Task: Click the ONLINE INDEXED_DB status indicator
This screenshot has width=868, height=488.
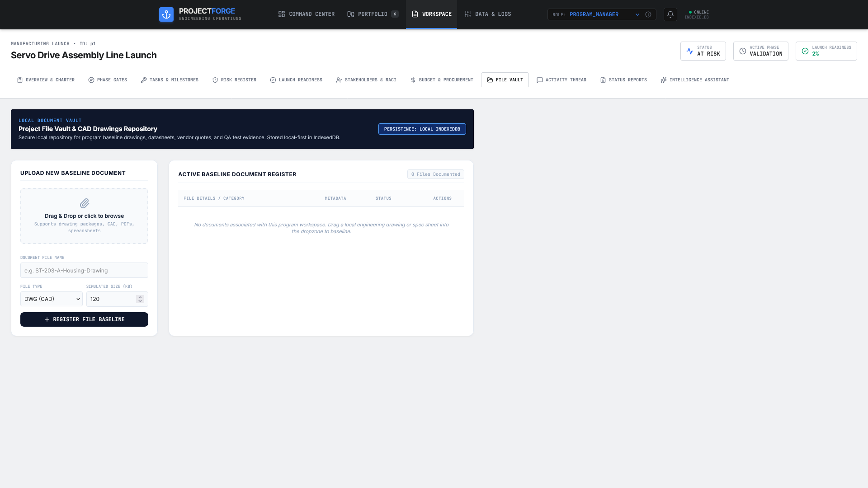Action: pyautogui.click(x=697, y=14)
